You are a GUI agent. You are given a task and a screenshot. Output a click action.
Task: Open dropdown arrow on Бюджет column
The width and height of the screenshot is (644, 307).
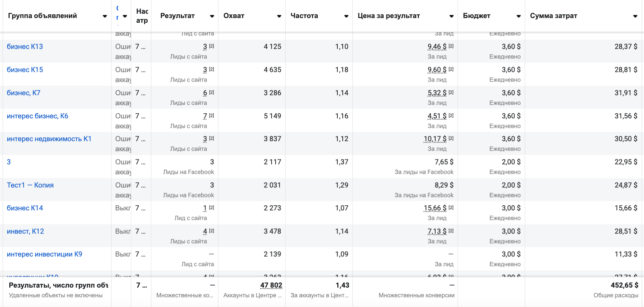(x=518, y=16)
